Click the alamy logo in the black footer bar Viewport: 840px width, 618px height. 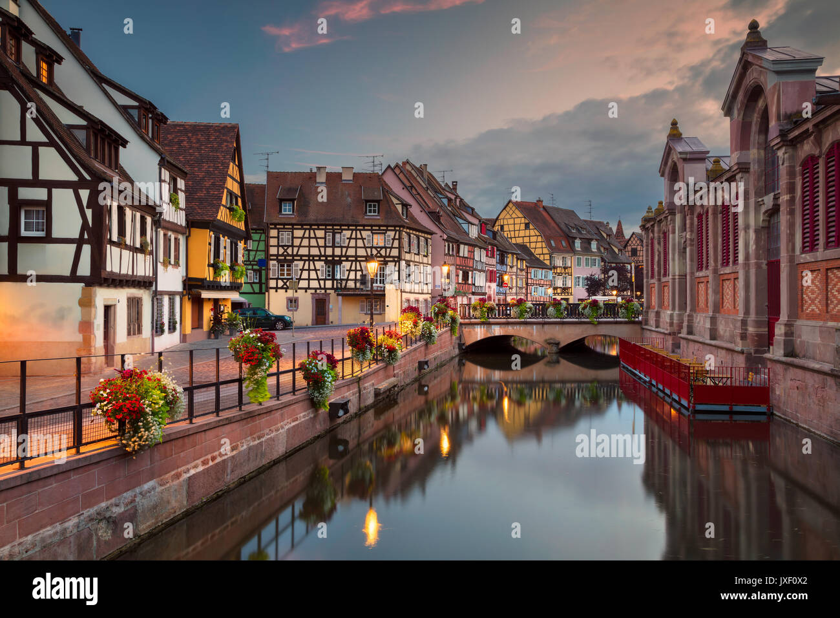(x=65, y=590)
